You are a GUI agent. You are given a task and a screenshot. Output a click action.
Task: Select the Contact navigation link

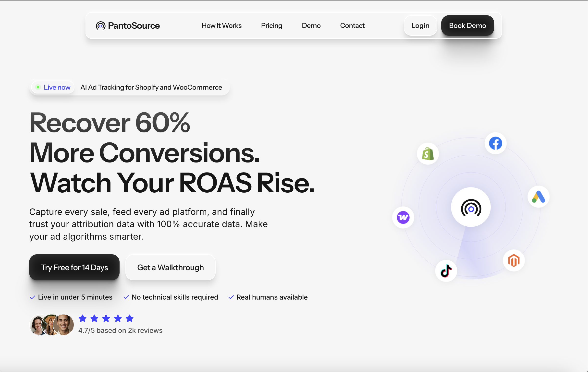tap(352, 25)
